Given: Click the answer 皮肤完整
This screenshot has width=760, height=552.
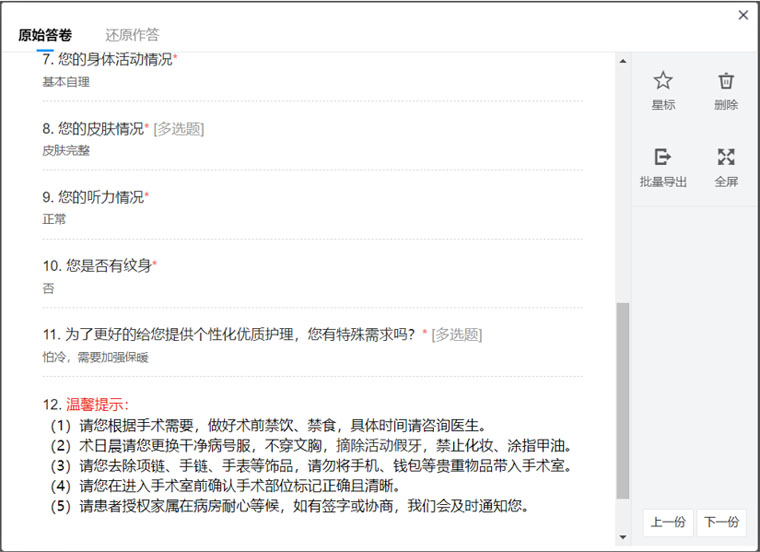Looking at the screenshot, I should pyautogui.click(x=66, y=150).
